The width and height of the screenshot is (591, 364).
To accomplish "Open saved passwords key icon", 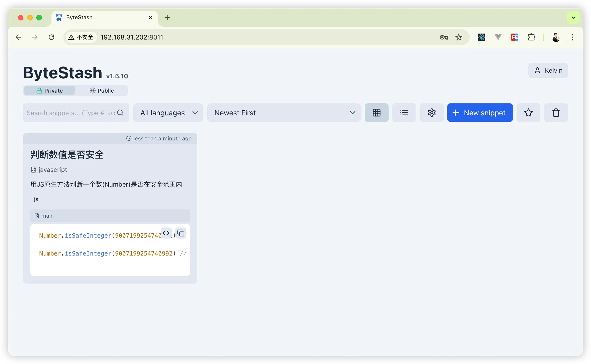I will pyautogui.click(x=444, y=37).
